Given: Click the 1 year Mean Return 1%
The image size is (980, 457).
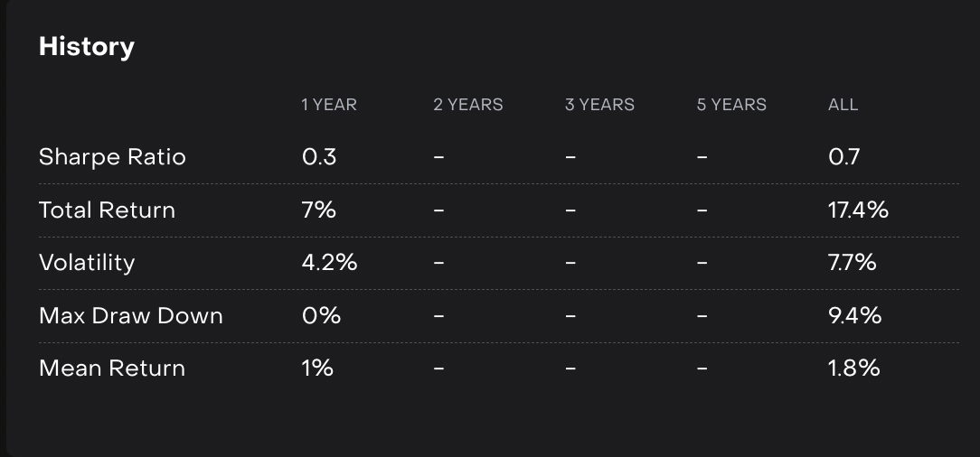Looking at the screenshot, I should pyautogui.click(x=317, y=368).
